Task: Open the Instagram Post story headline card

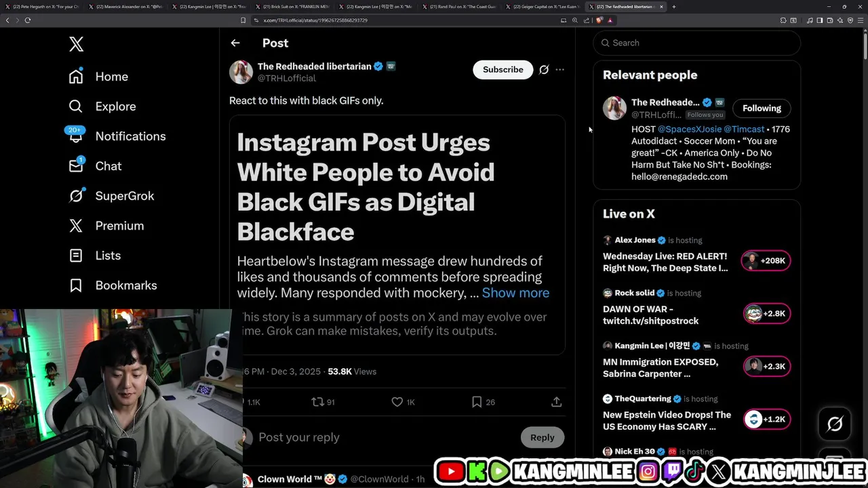Action: [397, 234]
